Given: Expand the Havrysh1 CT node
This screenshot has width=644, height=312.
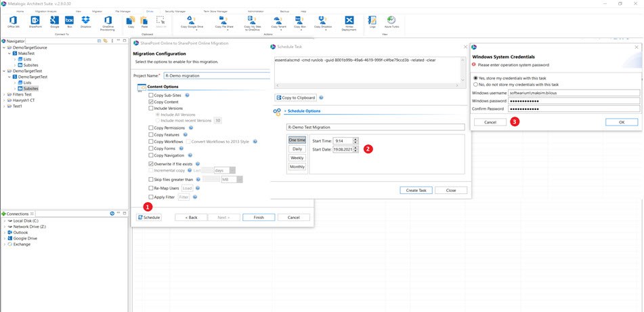Looking at the screenshot, I should [x=4, y=100].
